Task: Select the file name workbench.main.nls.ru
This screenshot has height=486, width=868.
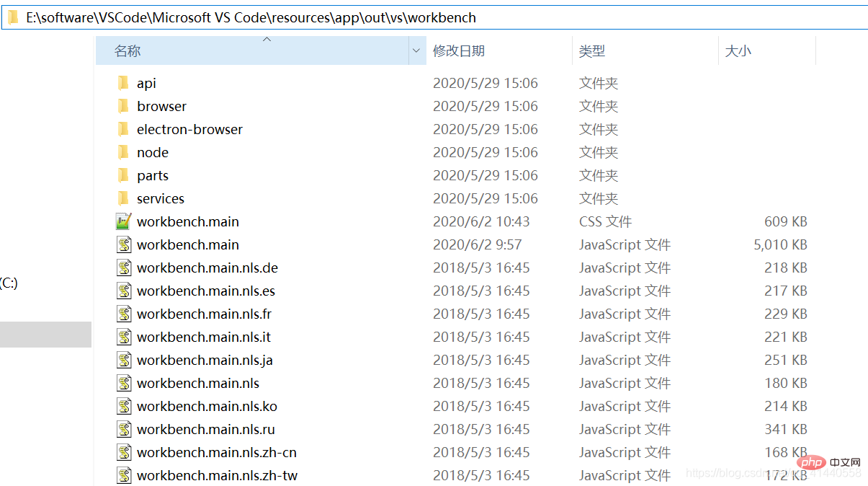Action: coord(206,429)
